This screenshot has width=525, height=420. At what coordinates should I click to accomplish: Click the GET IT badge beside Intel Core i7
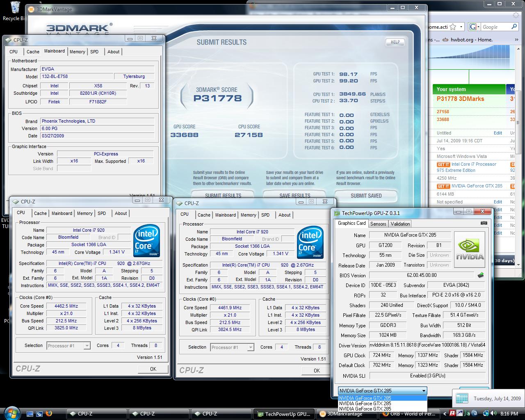[443, 164]
